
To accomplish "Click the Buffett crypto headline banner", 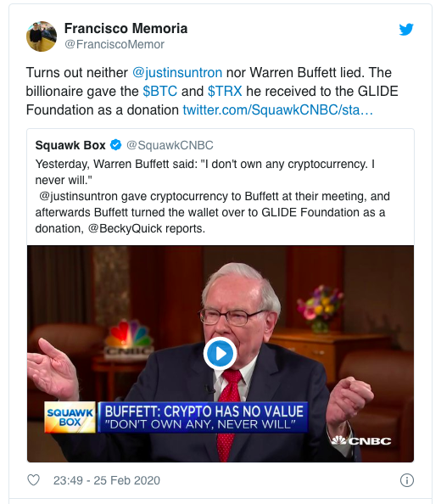I will [x=203, y=417].
